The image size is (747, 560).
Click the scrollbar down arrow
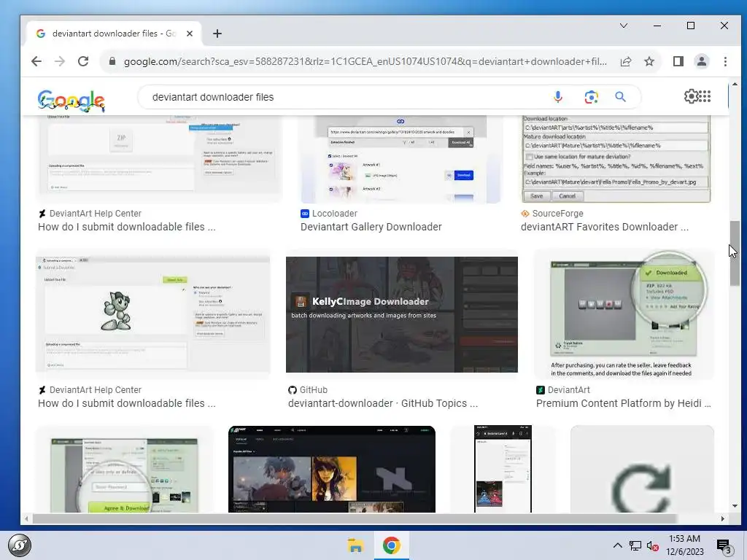click(x=735, y=506)
